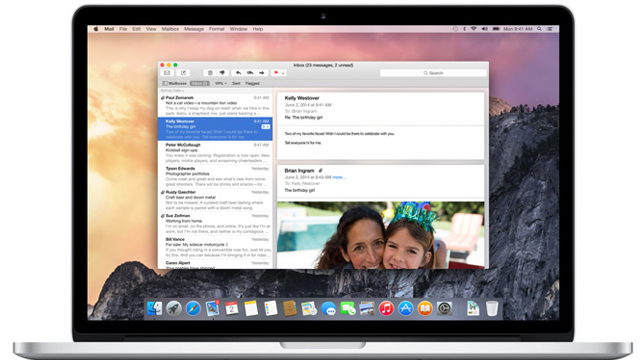Reply to the selected message
Screen dimensions: 640x360
tap(238, 73)
